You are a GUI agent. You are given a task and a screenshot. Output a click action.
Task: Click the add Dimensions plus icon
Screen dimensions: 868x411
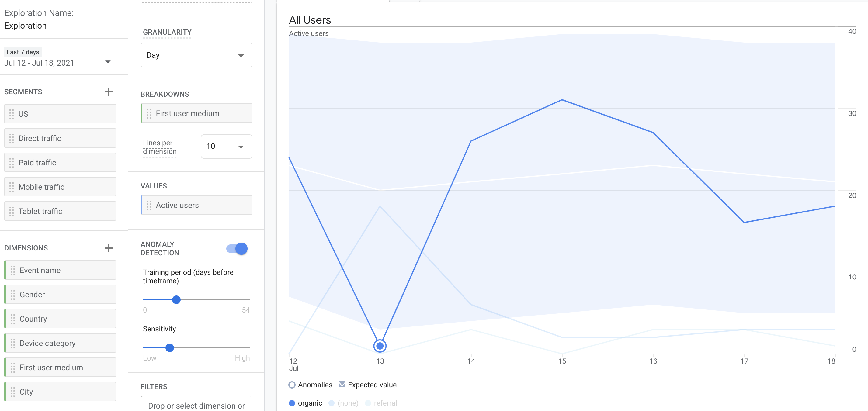click(x=109, y=248)
